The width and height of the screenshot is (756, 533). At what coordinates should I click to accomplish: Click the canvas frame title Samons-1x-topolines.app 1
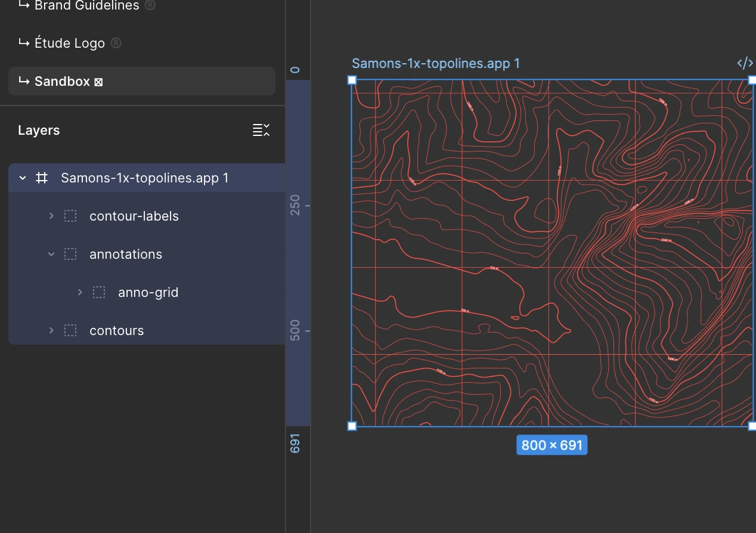tap(436, 63)
